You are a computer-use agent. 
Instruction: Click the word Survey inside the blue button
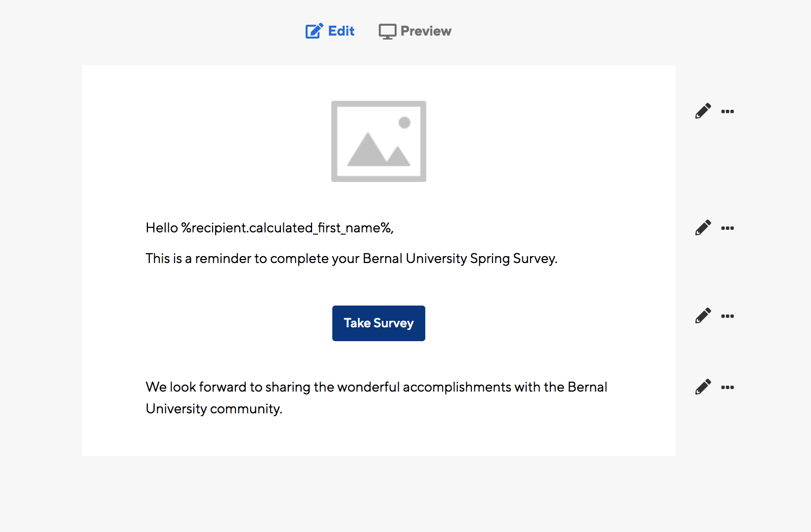[x=394, y=323]
